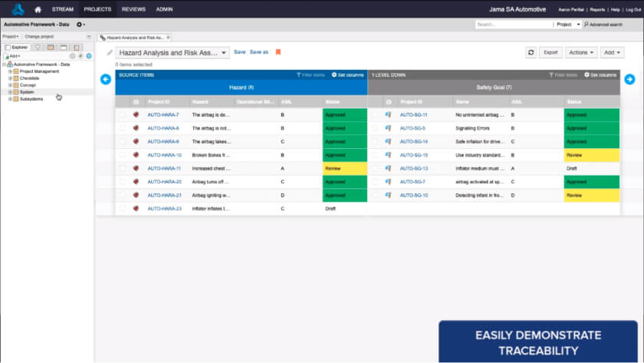Open the Actions dropdown menu
Viewport: 644px width, 363px height.
point(580,53)
